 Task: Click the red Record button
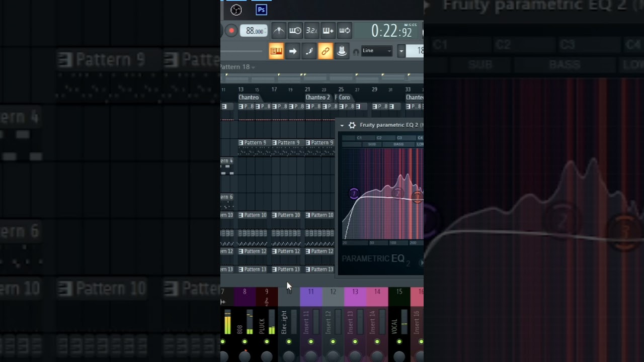pyautogui.click(x=231, y=31)
